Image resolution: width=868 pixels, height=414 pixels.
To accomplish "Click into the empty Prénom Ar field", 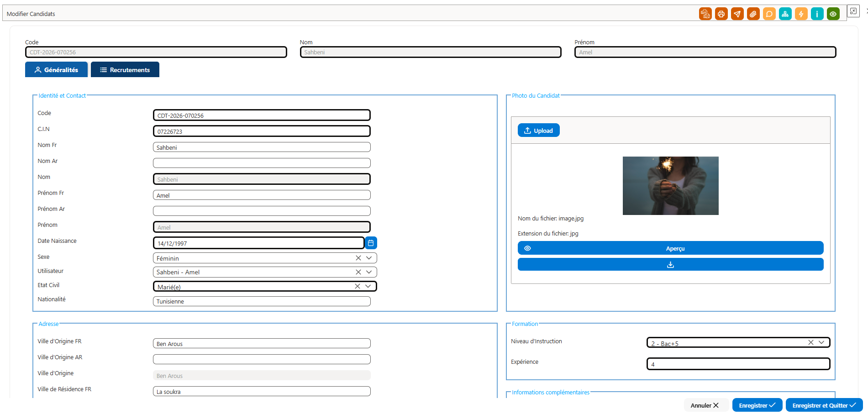I will click(x=262, y=211).
